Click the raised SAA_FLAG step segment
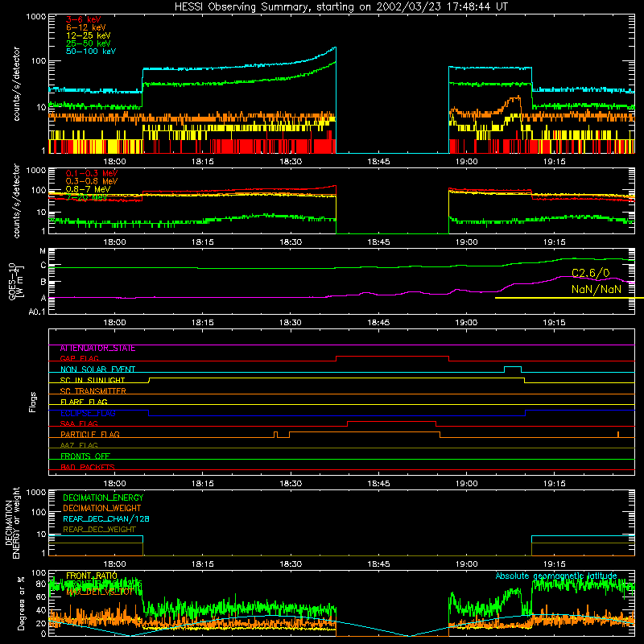The image size is (644, 644). [391, 421]
